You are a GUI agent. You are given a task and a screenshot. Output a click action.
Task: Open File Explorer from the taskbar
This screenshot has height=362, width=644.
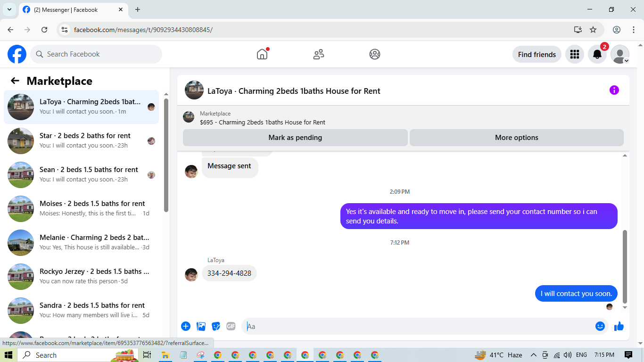[x=165, y=355]
